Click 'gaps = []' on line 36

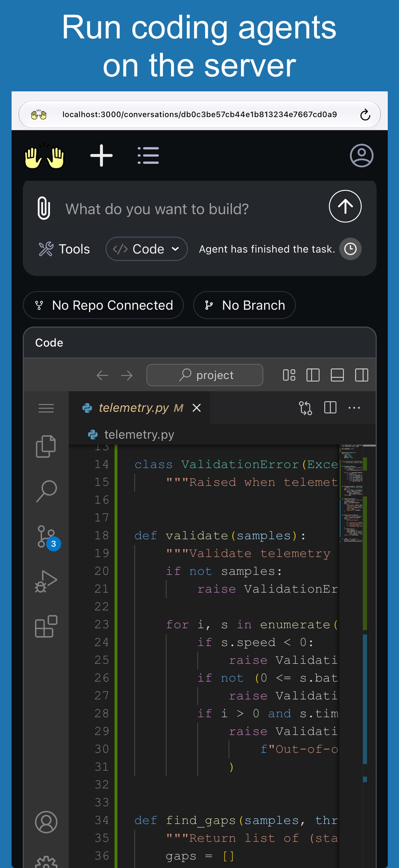[200, 856]
